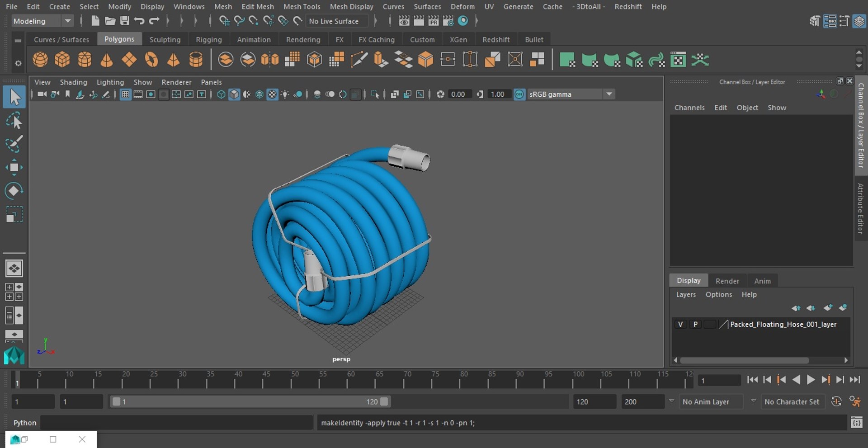Click the Multi-Cut tool shelf icon

point(359,60)
